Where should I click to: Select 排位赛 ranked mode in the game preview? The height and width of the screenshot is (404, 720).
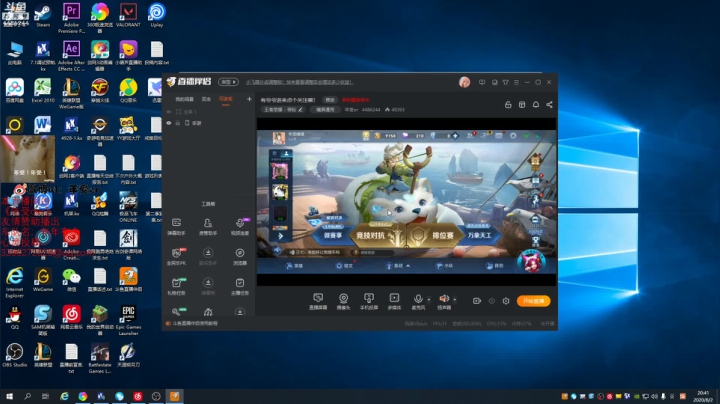(435, 236)
